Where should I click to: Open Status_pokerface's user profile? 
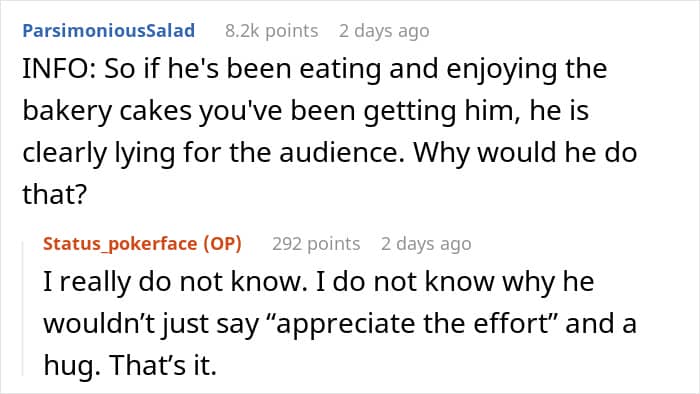coord(120,244)
